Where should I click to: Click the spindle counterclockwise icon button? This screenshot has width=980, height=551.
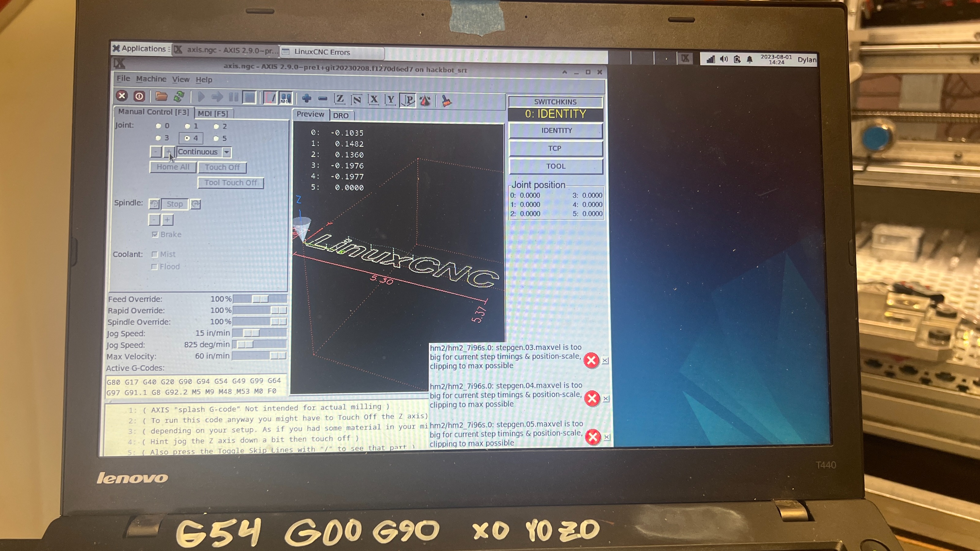154,204
